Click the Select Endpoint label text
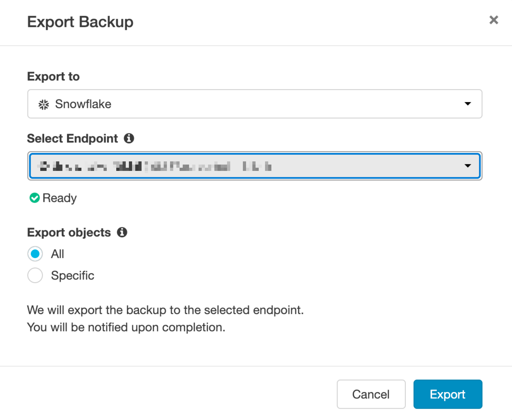 72,138
